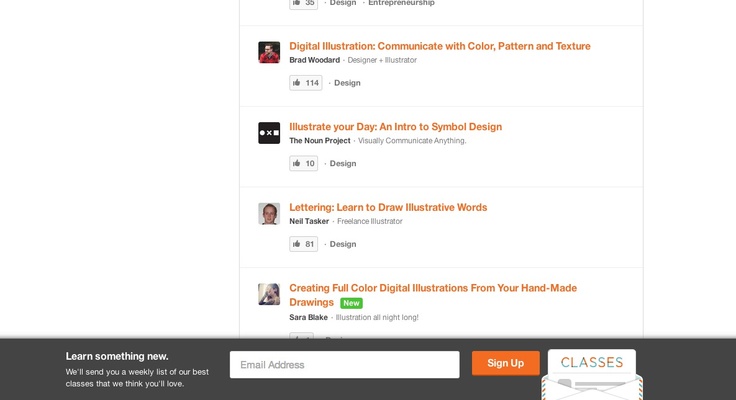
Task: Click 'Learn something new.' heading
Action: pyautogui.click(x=117, y=356)
